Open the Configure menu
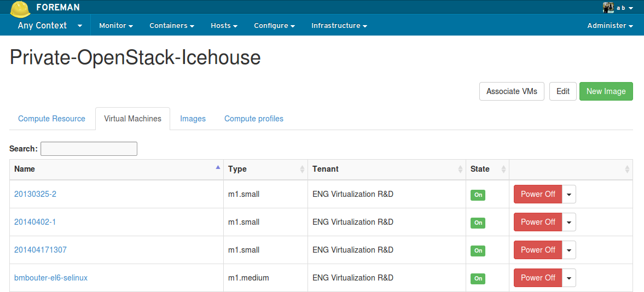The width and height of the screenshot is (644, 292). [274, 26]
